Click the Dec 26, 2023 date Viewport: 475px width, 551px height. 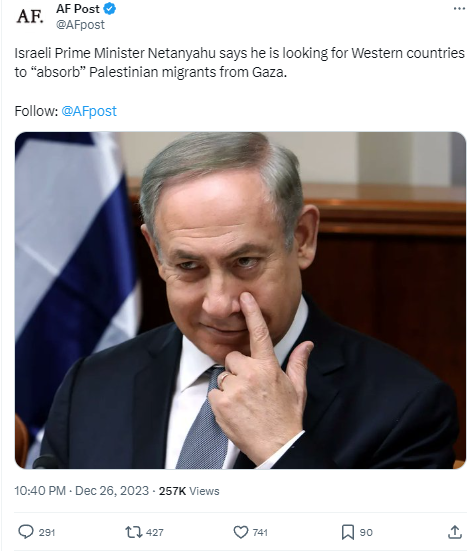pyautogui.click(x=112, y=491)
